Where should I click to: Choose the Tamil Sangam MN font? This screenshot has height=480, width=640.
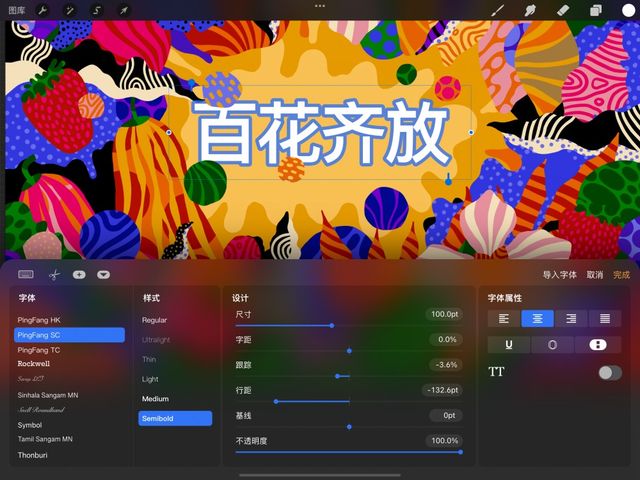point(45,439)
